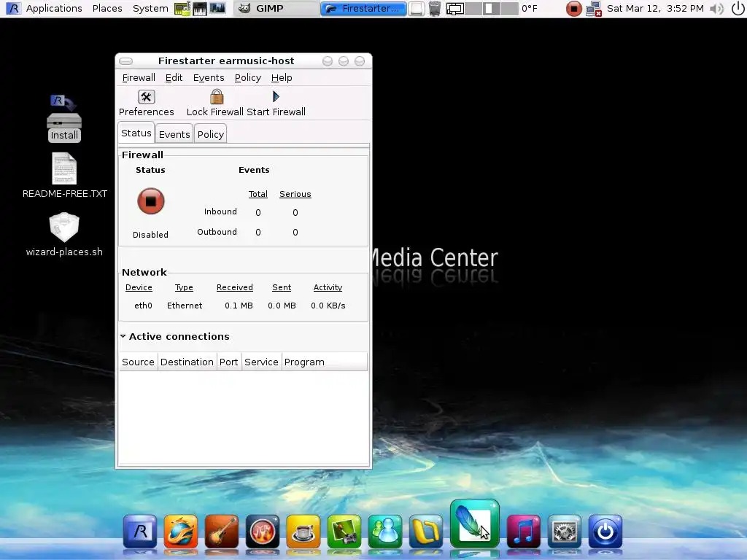Launch the web browser globe dock icon

(181, 531)
